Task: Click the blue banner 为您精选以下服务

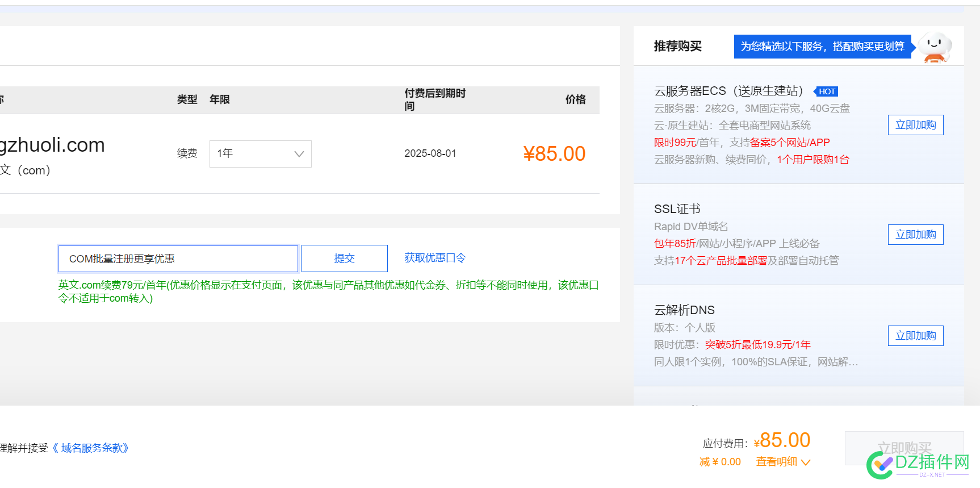Action: tap(823, 47)
